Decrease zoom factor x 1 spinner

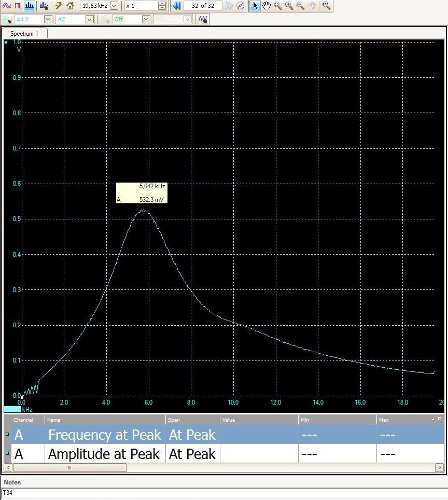[162, 8]
